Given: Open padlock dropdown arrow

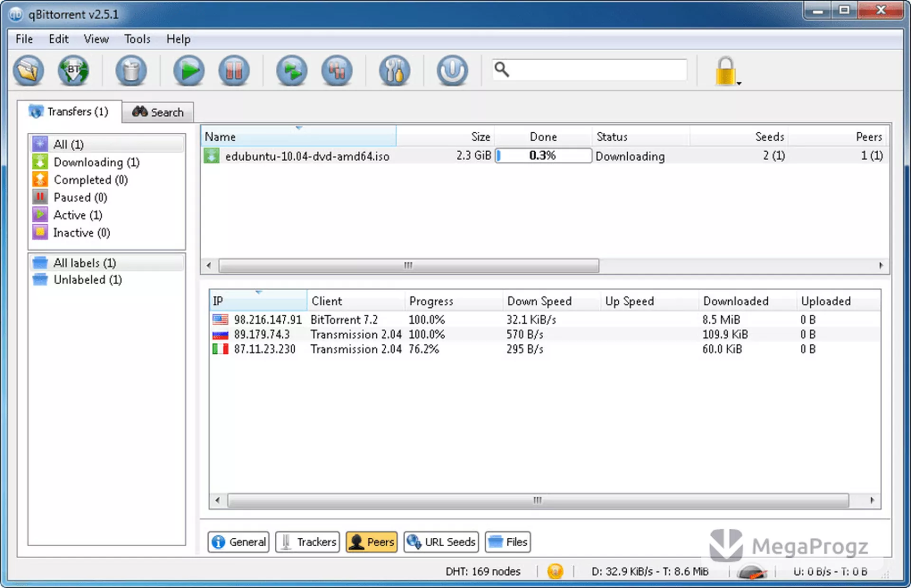Looking at the screenshot, I should [x=739, y=83].
